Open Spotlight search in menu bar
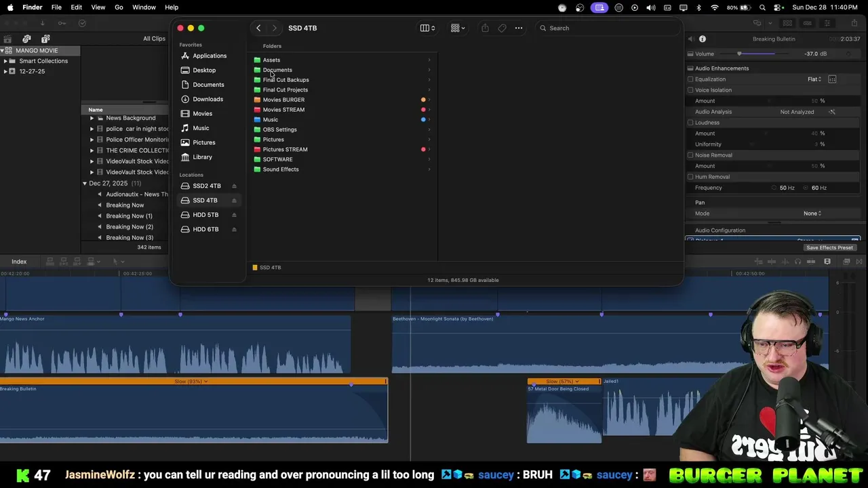Image resolution: width=868 pixels, height=488 pixels. coord(763,7)
